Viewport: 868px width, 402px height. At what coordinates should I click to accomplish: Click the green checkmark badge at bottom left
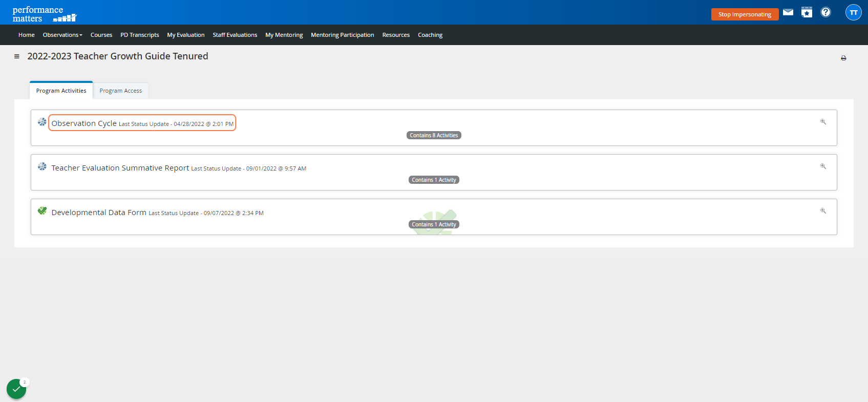coord(16,389)
